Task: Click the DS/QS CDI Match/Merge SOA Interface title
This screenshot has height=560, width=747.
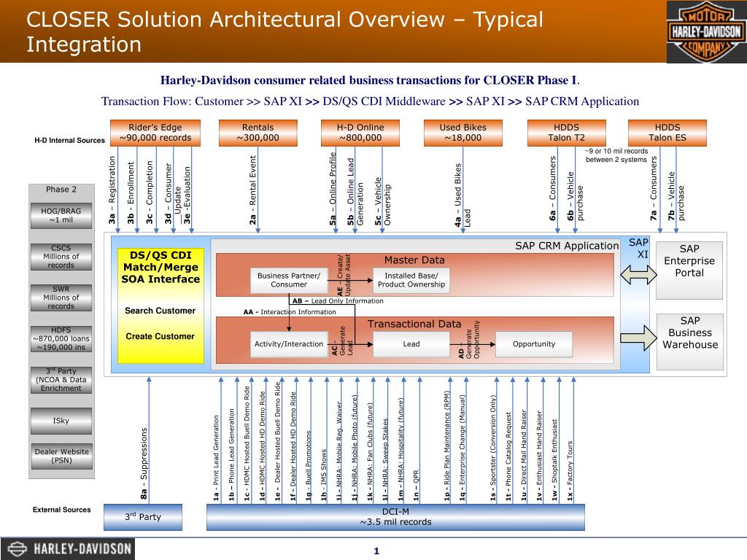Action: point(160,267)
